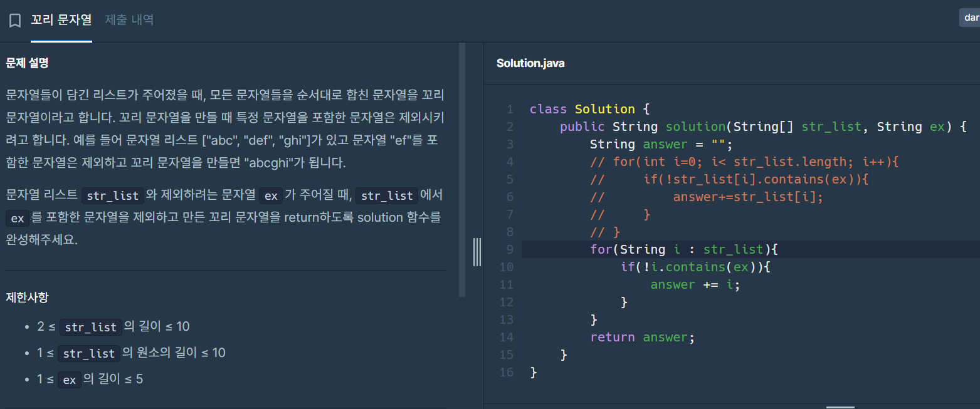Click the 'if(!i.contains(ex)){' line
Image resolution: width=980 pixels, height=409 pixels.
695,267
